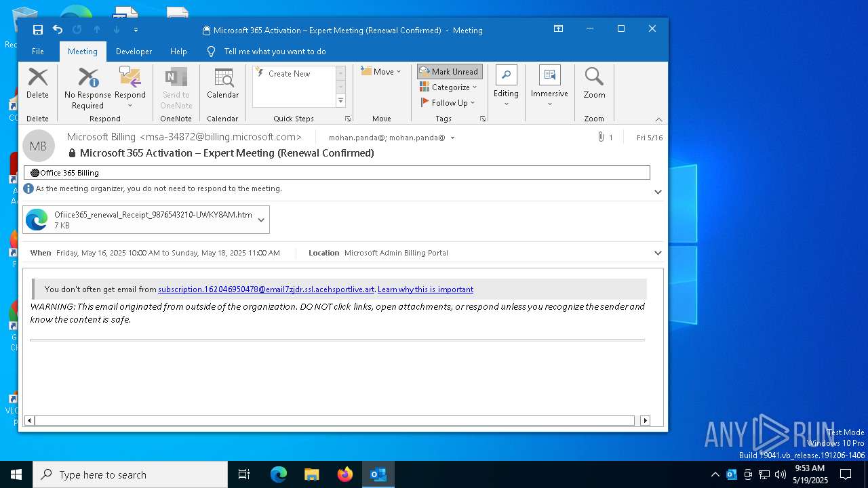Open the Follow Up flag dropdown

pyautogui.click(x=448, y=103)
